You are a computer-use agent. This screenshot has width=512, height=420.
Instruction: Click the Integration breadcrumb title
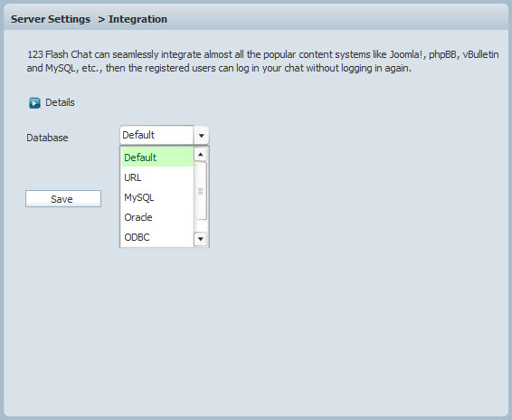(x=137, y=19)
